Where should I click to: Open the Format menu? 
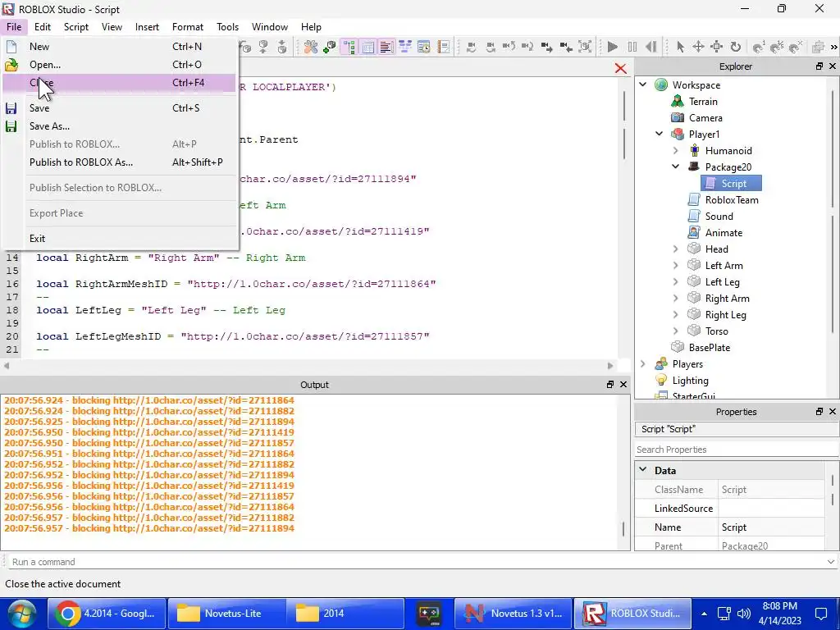(x=188, y=27)
